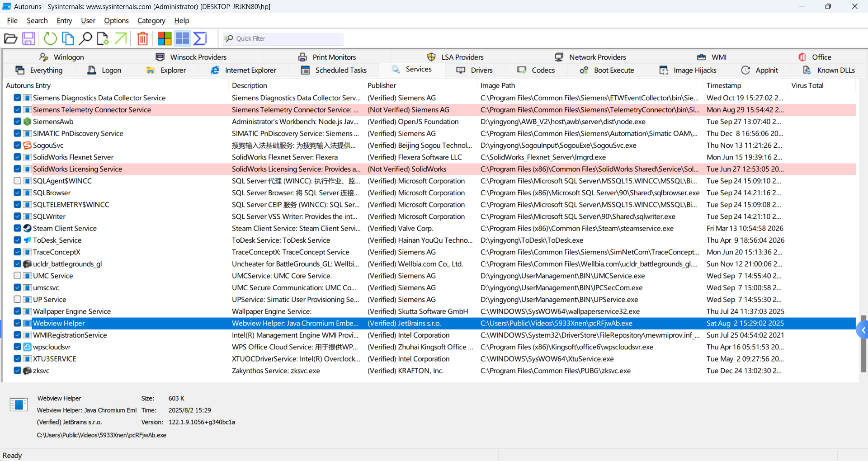Enable the UMC Service checkbox
Image resolution: width=868 pixels, height=461 pixels.
point(17,276)
